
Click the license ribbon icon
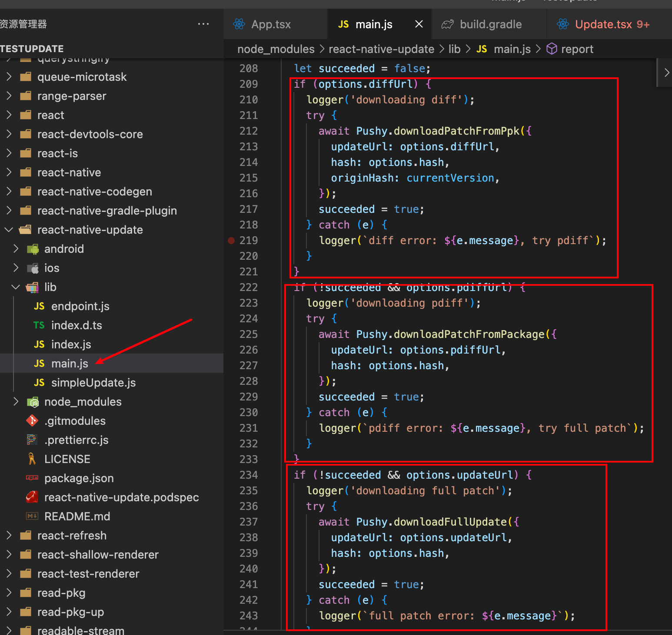pos(32,459)
